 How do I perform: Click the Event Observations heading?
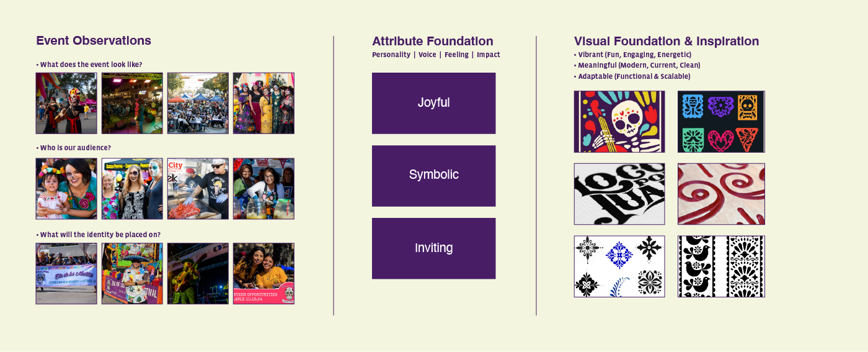[94, 41]
